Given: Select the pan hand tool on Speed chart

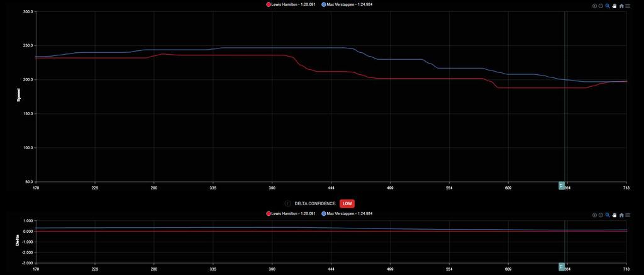Looking at the screenshot, I should click(614, 6).
